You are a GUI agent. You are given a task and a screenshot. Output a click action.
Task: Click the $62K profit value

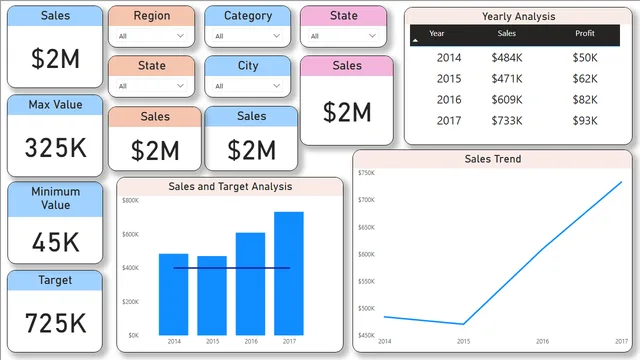pos(584,78)
